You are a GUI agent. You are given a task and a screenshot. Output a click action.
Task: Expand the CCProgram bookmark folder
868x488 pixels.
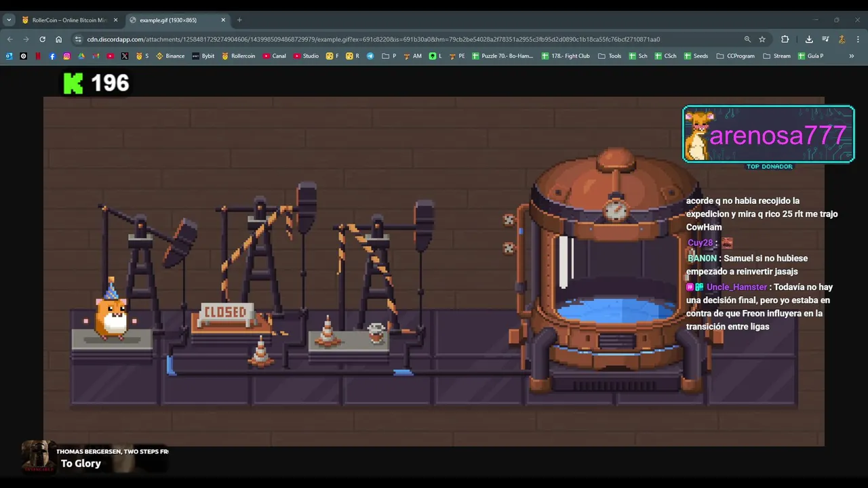click(x=736, y=56)
